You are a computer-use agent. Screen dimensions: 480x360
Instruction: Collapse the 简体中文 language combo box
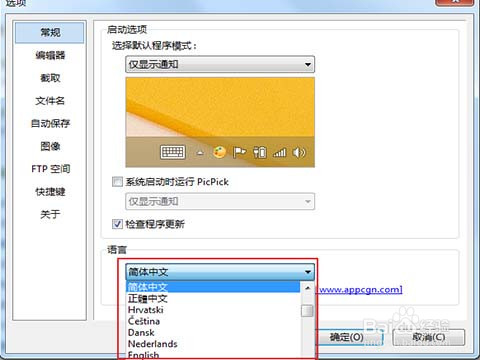(220, 272)
